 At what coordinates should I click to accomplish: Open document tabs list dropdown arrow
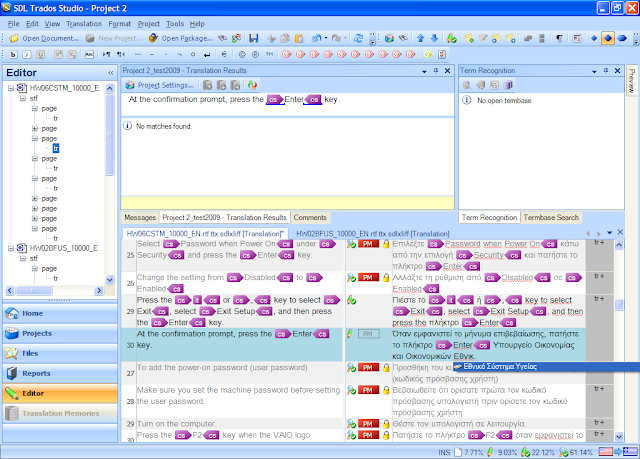609,233
